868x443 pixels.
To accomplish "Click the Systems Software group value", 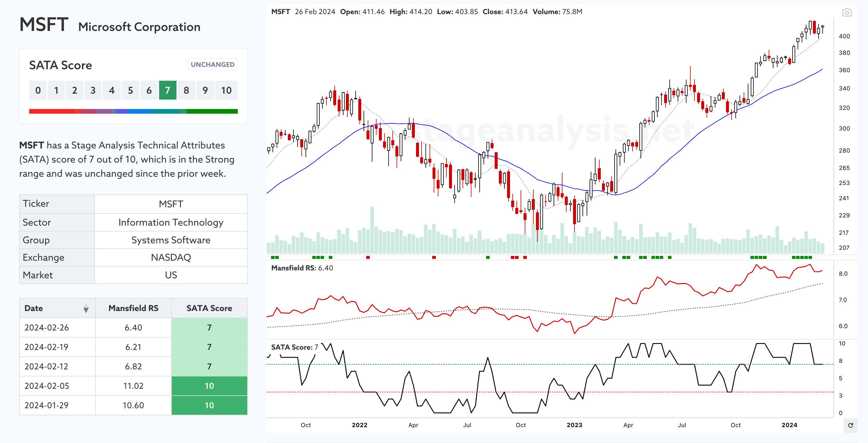I will (171, 240).
